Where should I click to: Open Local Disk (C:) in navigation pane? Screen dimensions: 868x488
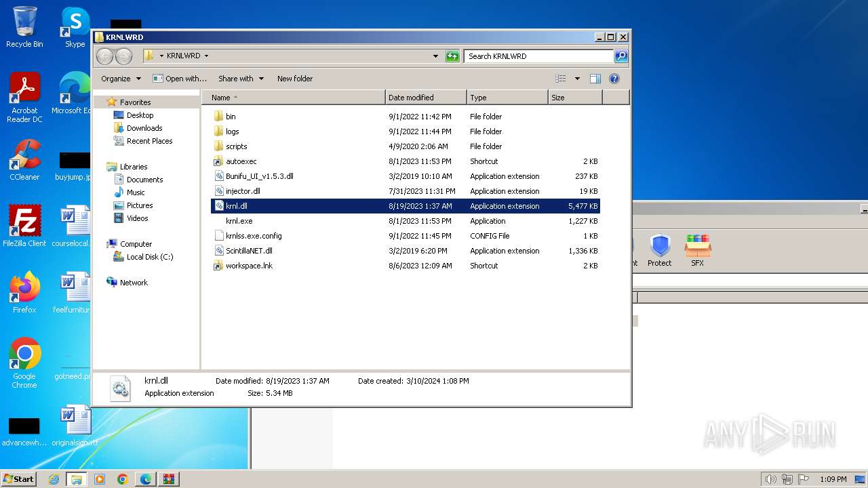click(150, 257)
